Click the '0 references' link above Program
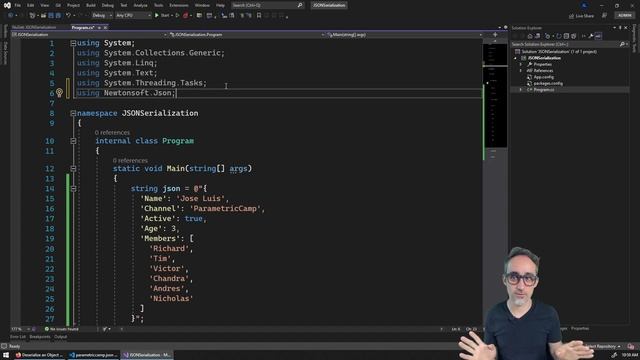 coord(112,133)
